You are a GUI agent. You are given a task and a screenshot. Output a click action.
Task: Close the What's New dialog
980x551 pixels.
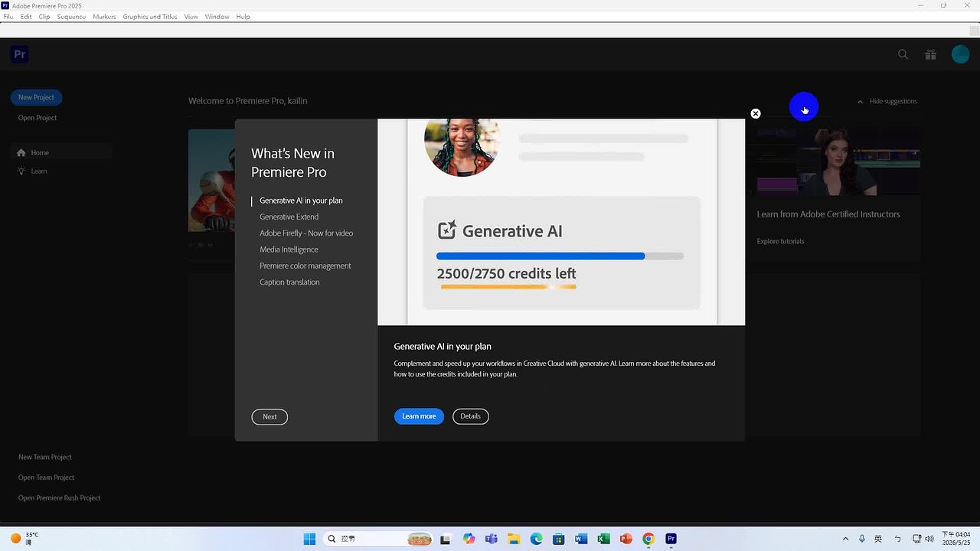click(756, 113)
